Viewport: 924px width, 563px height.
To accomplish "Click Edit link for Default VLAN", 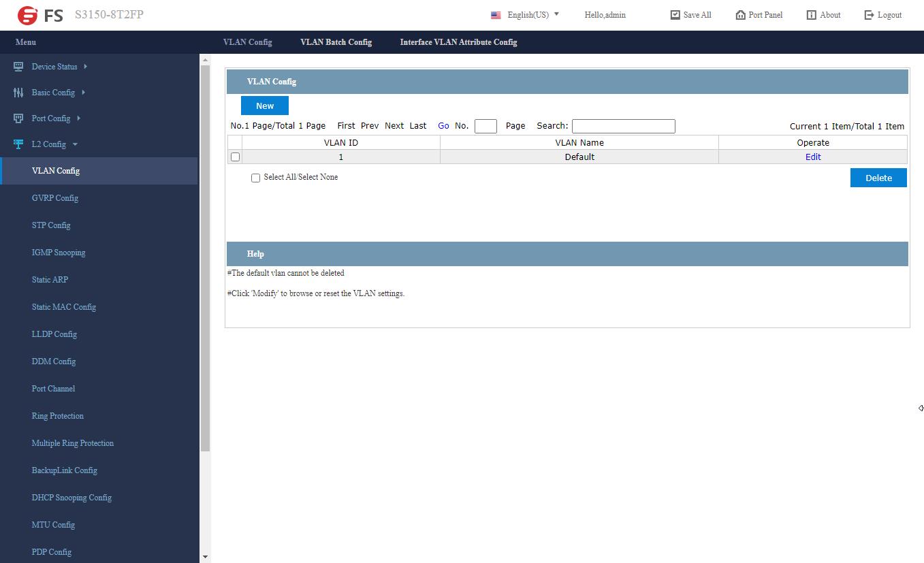I will click(x=813, y=157).
